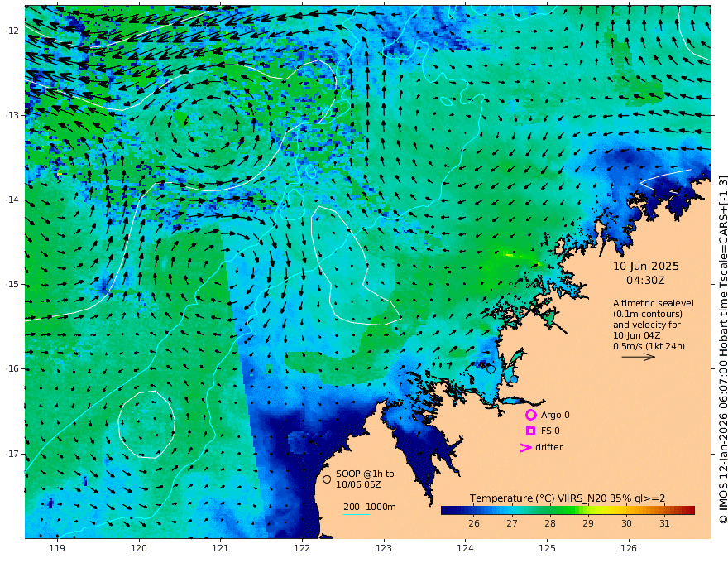Image resolution: width=728 pixels, height=563 pixels.
Task: Click longitude label 124 on bottom axis
Action: tap(466, 549)
